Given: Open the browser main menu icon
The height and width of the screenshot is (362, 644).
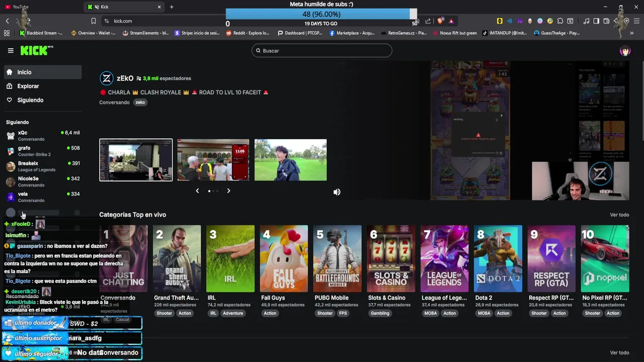Looking at the screenshot, I should (x=636, y=21).
